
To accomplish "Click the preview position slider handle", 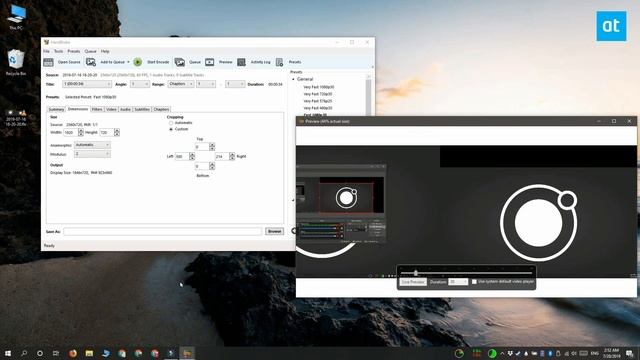I will click(x=416, y=273).
